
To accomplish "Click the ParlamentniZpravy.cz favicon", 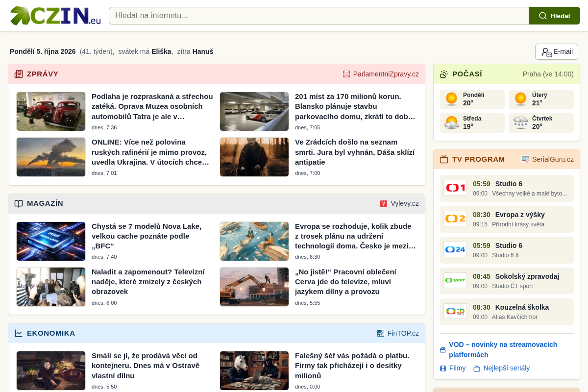I will tap(346, 74).
